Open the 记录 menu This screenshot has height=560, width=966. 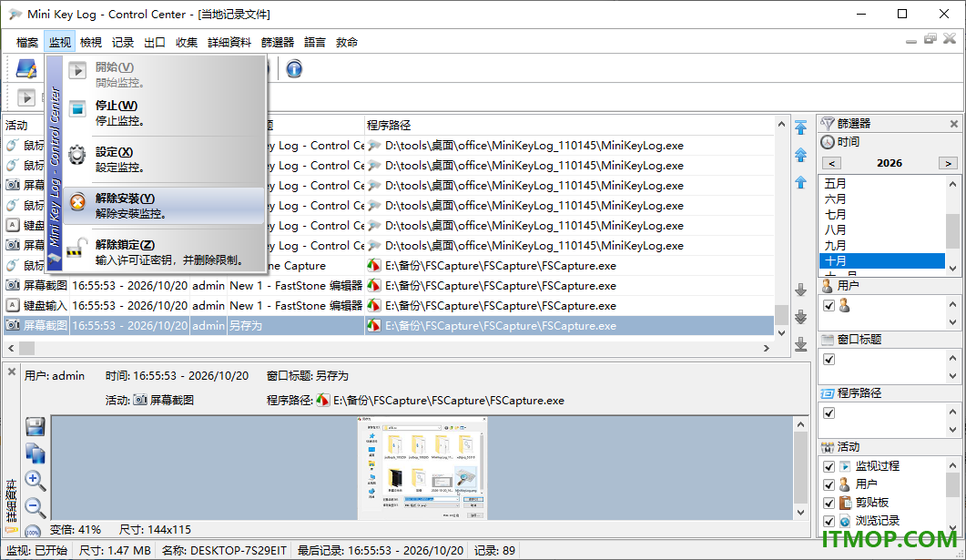(x=123, y=43)
